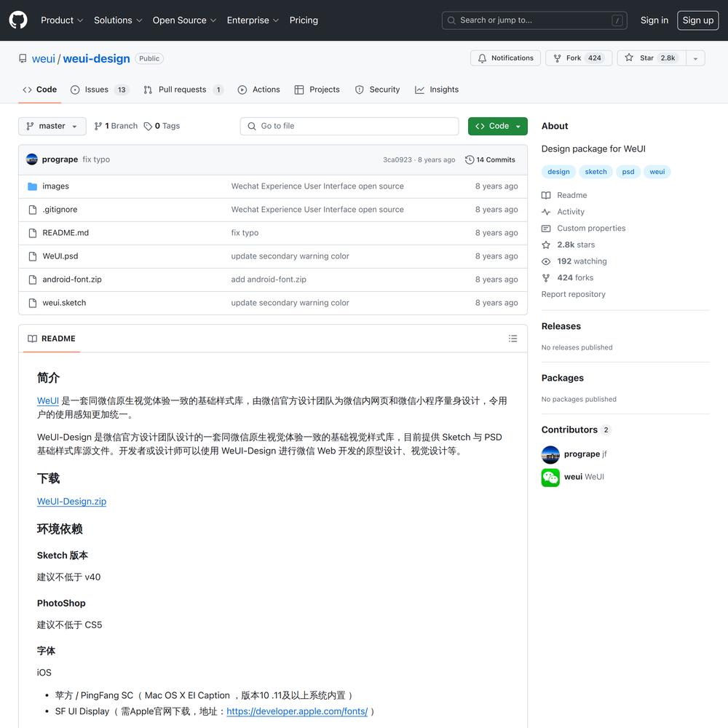728x728 pixels.
Task: Click the weui owner link in title
Action: 43,58
